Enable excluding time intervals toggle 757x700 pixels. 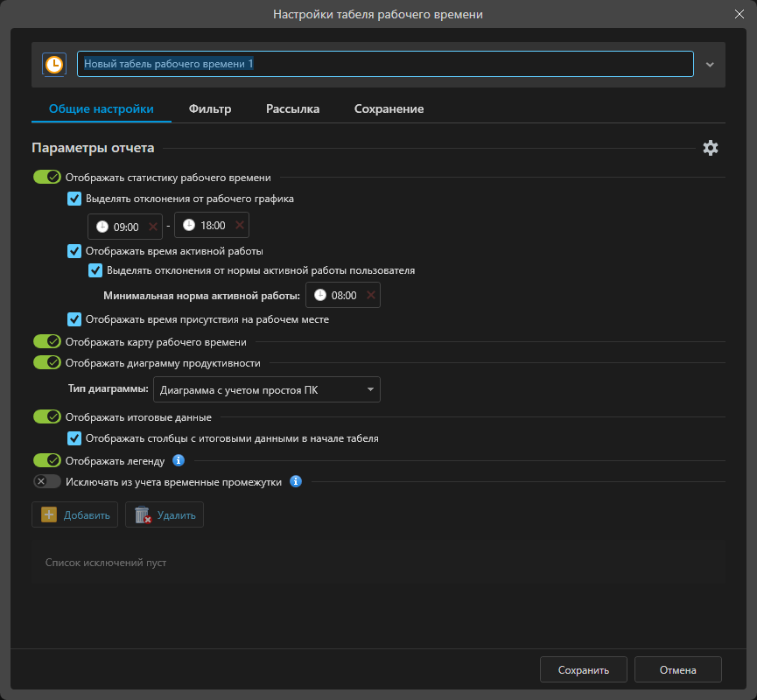click(46, 481)
